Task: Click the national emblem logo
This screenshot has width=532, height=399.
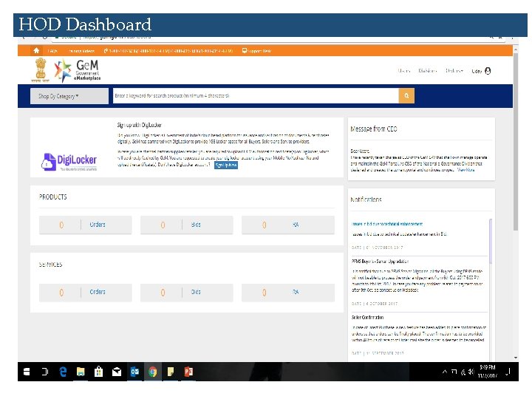Action: 41,70
